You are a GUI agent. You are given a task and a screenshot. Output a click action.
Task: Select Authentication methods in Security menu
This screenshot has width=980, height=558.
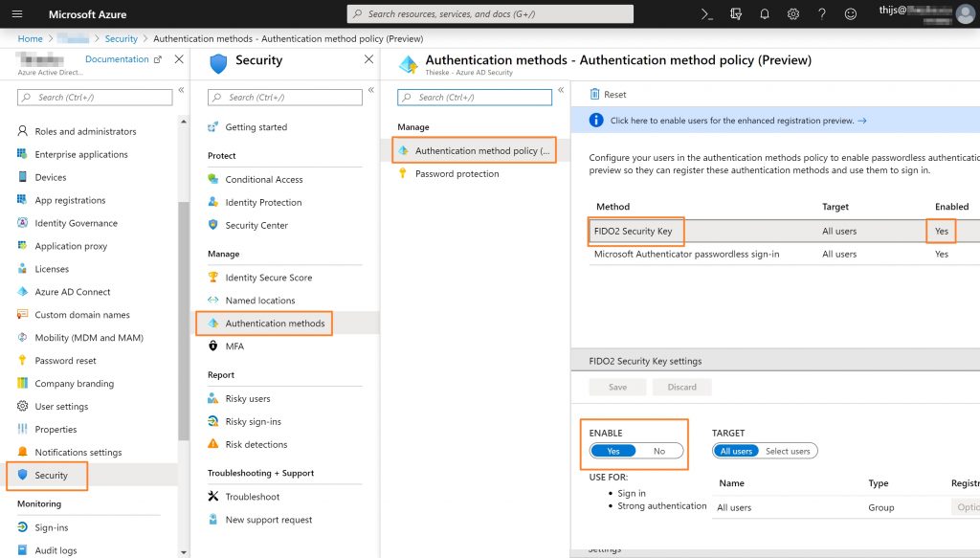pyautogui.click(x=275, y=324)
